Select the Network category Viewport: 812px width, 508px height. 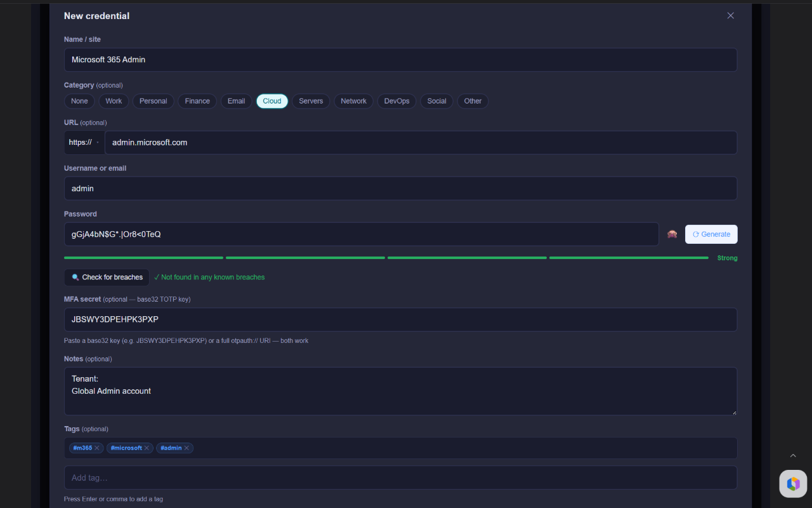click(x=353, y=101)
